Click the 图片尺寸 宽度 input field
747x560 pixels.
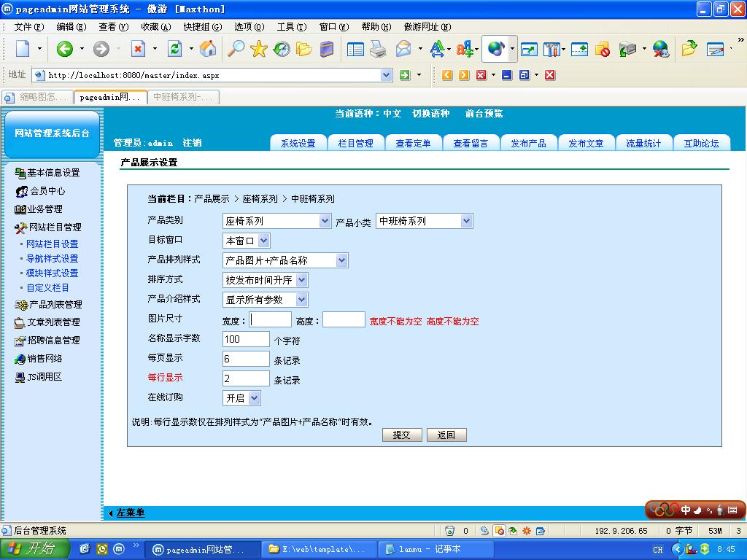(x=271, y=319)
